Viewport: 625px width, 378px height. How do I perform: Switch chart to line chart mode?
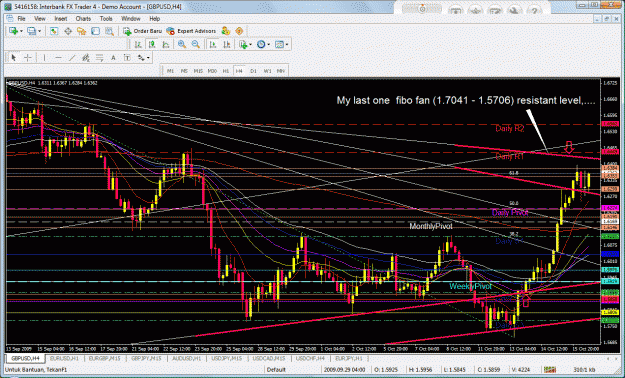coord(166,44)
